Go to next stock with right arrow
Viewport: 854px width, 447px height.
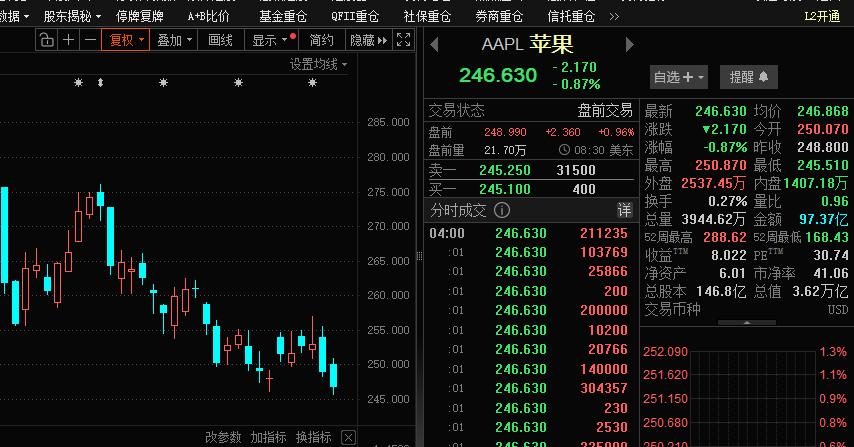tap(630, 44)
